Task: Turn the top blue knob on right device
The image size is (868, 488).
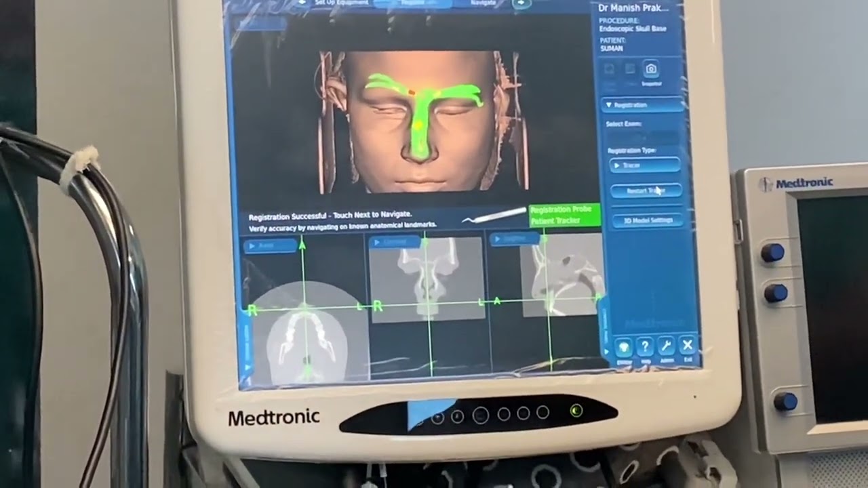Action: click(772, 253)
